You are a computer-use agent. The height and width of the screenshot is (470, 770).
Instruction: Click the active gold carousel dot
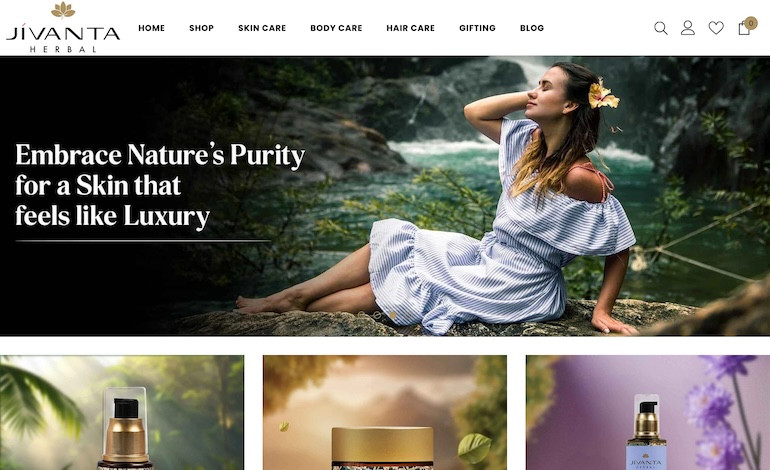point(392,315)
